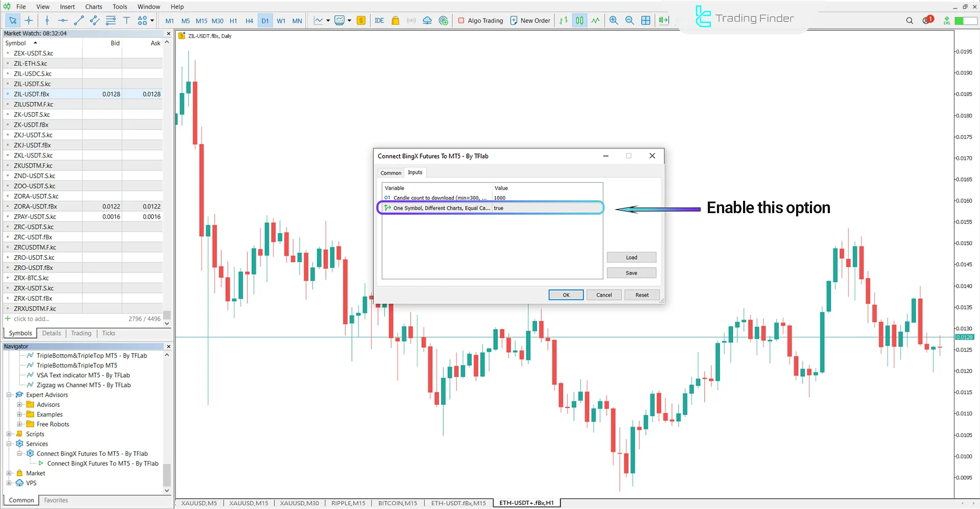Click OK to confirm settings
The height and width of the screenshot is (509, 980).
coord(565,295)
